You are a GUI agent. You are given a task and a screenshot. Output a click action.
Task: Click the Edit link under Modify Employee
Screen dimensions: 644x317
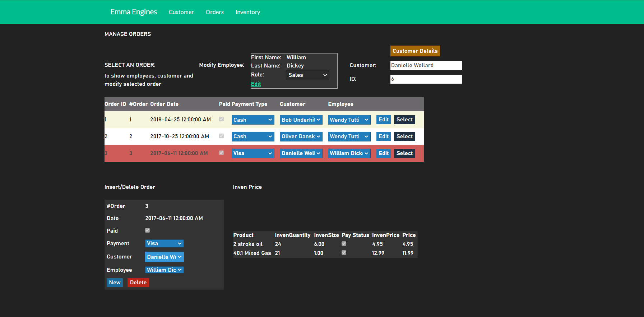point(256,84)
